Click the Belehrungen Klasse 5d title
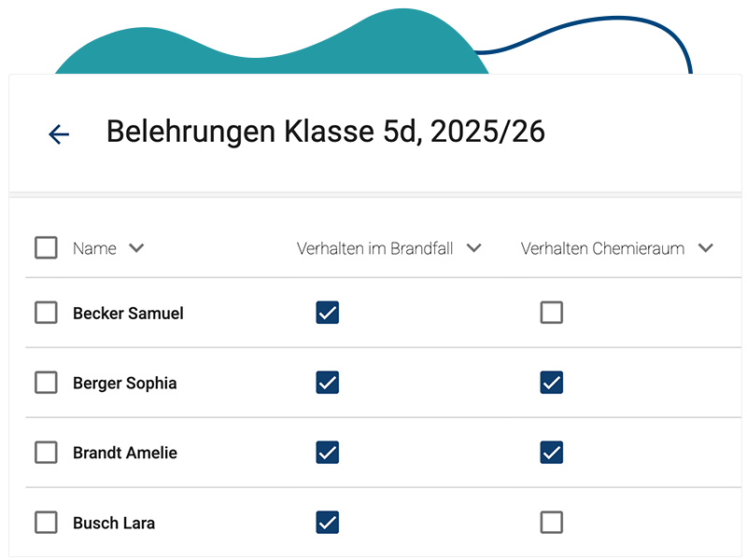This screenshot has width=747, height=560. pyautogui.click(x=325, y=132)
